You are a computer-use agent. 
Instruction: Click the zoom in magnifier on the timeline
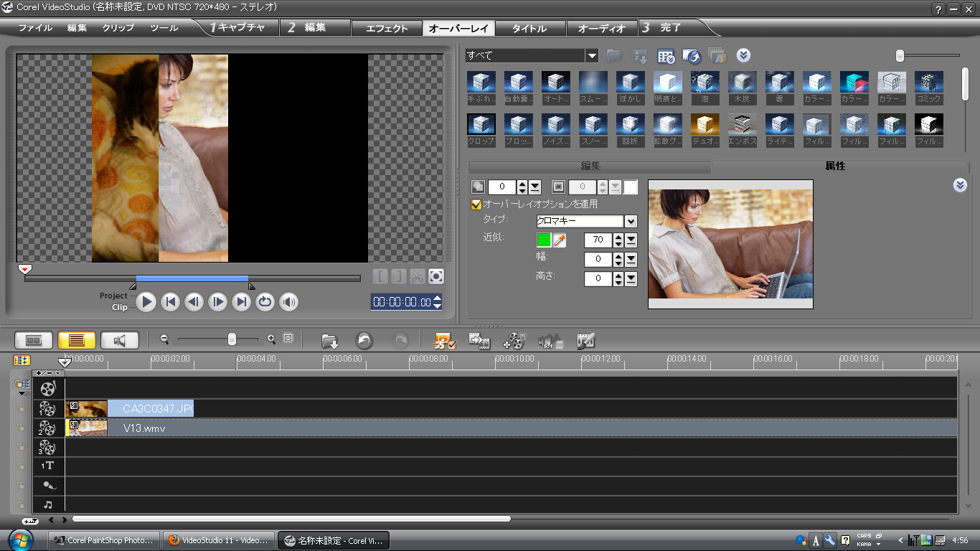coord(271,339)
